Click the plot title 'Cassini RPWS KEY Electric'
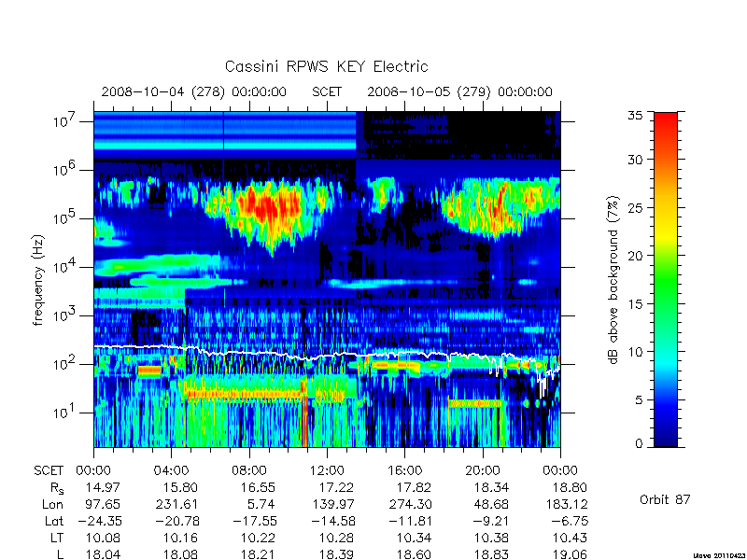Screen dimensions: 747x560 point(326,66)
